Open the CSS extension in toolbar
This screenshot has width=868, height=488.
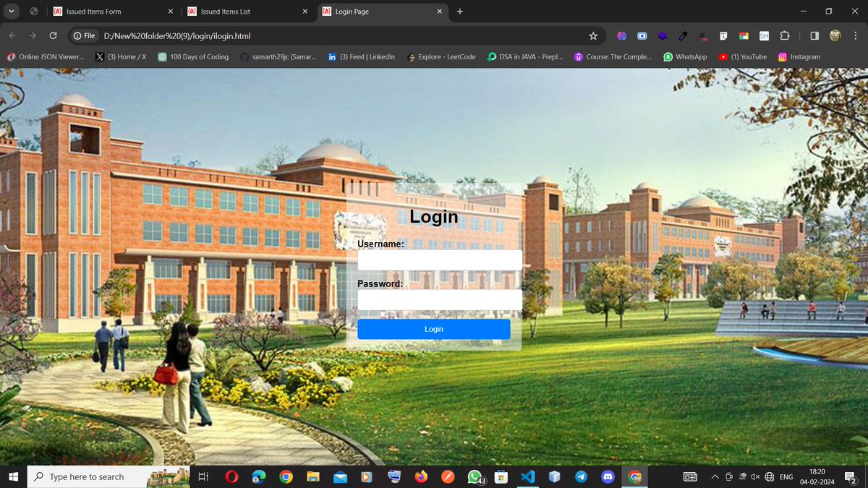[x=703, y=35]
